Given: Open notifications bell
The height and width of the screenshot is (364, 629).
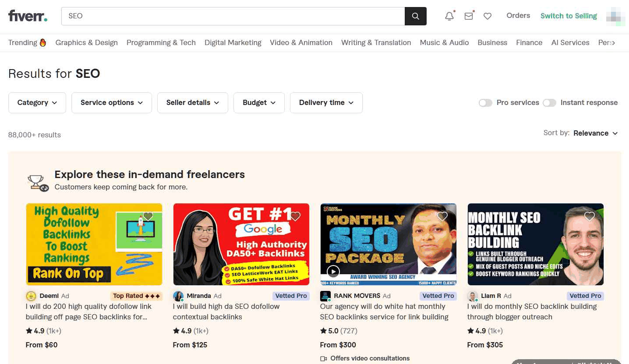Looking at the screenshot, I should (449, 16).
